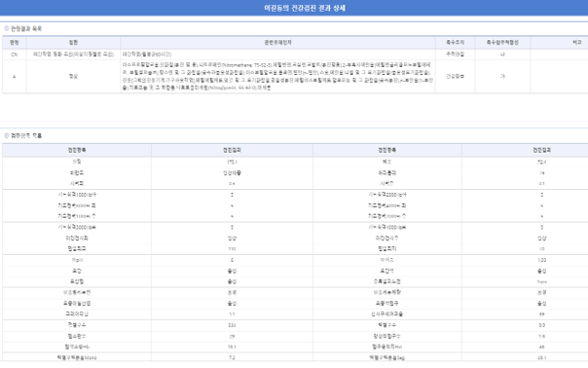Click the second 검진항목 column header
Viewport: 588px width, 368px height.
[x=387, y=150]
